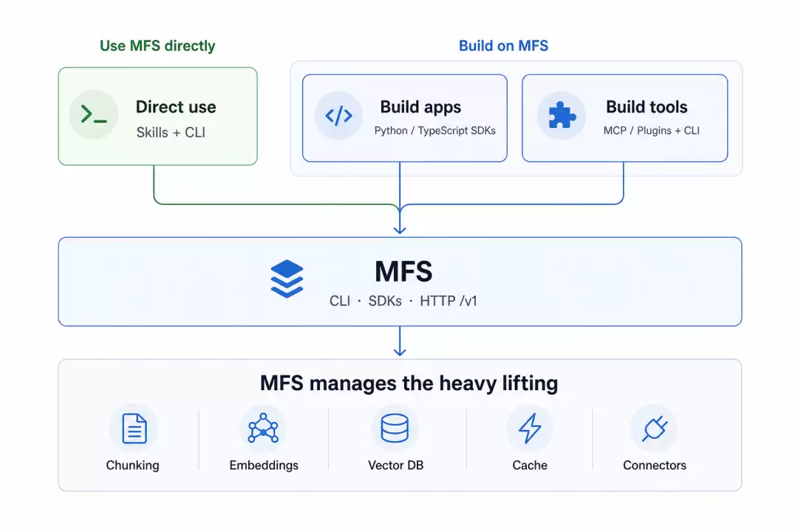
Task: Click the code brackets icon in Build apps
Action: click(x=338, y=115)
